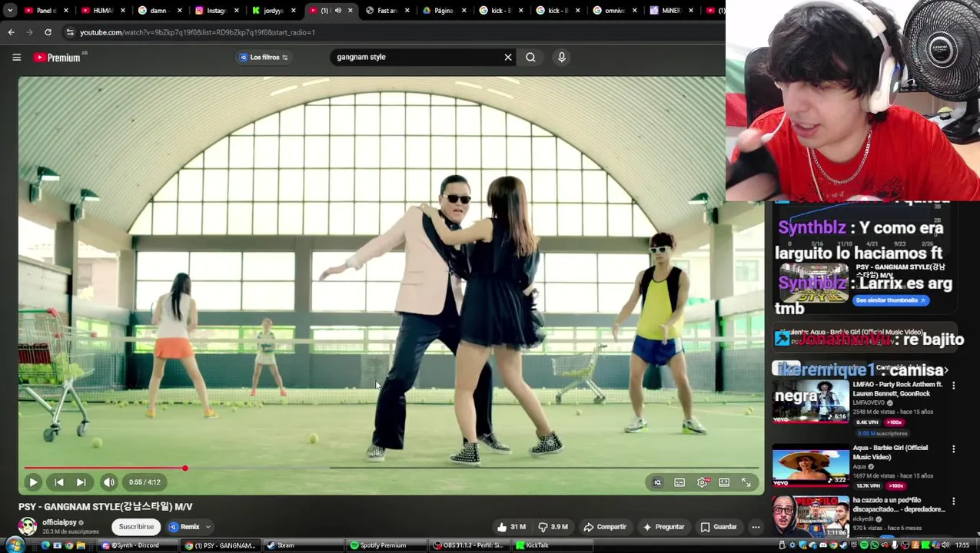Open the LMFAO Party Rock Anthem thumbnail
Screen dimensions: 980x553
coord(811,401)
